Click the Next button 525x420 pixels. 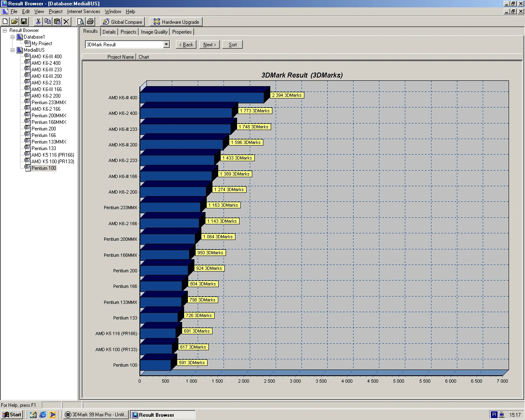210,45
